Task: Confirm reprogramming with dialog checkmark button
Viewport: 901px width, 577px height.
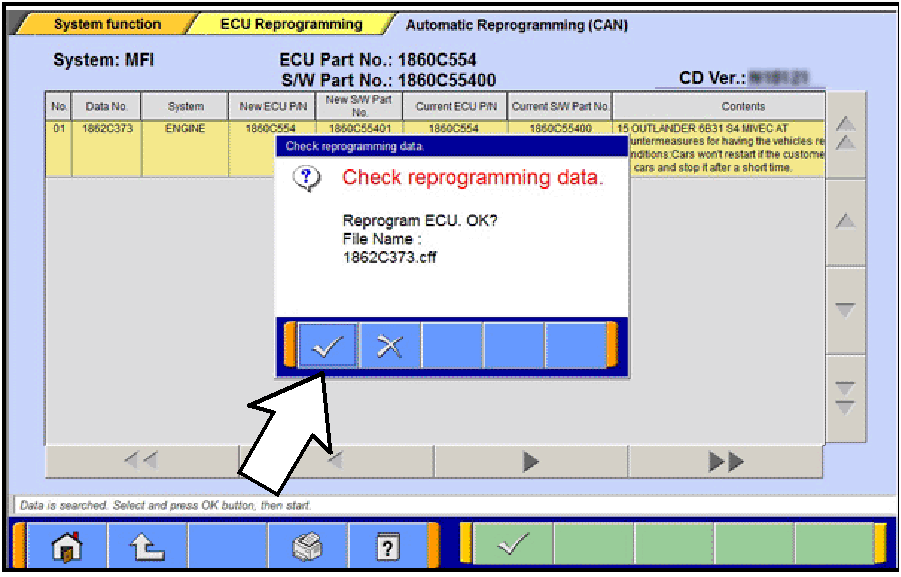Action: click(328, 345)
